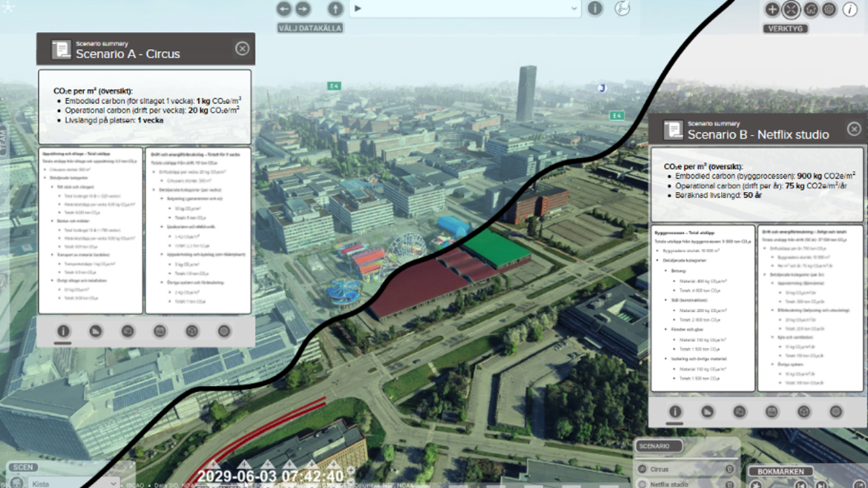Close the Scenario A - Circus panel
The width and height of the screenshot is (868, 488).
click(x=242, y=49)
